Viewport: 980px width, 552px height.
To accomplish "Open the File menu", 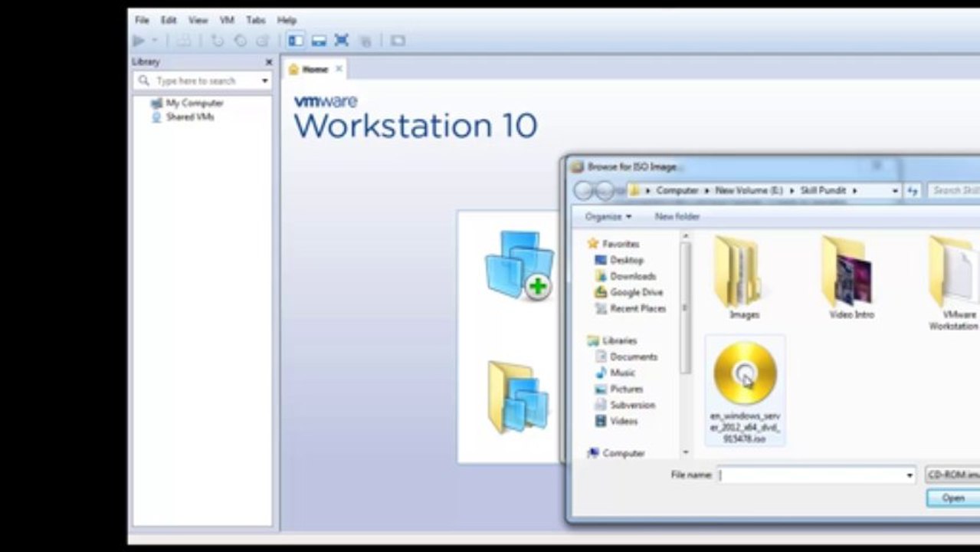I will [x=142, y=21].
